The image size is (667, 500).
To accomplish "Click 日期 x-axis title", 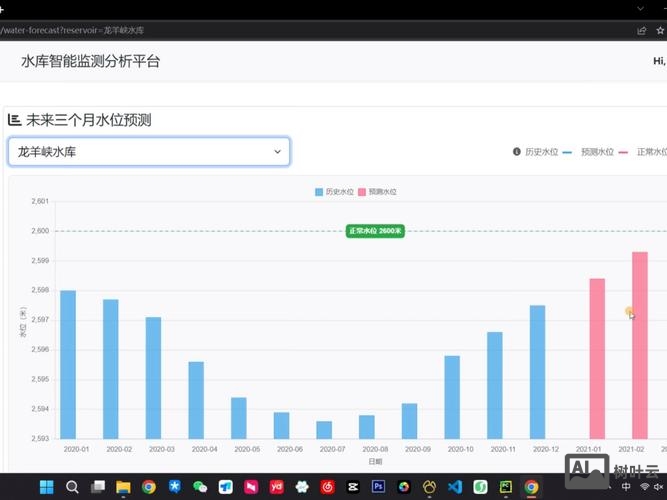I will pyautogui.click(x=375, y=461).
